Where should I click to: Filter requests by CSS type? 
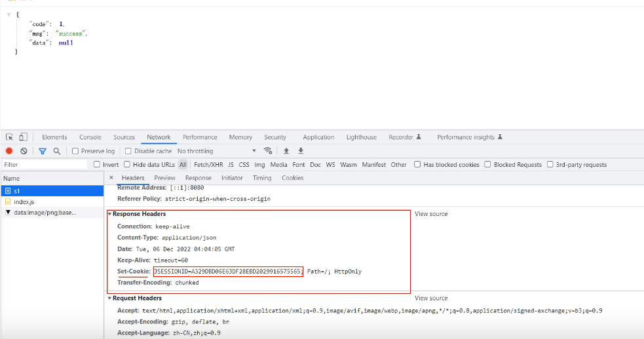(244, 164)
